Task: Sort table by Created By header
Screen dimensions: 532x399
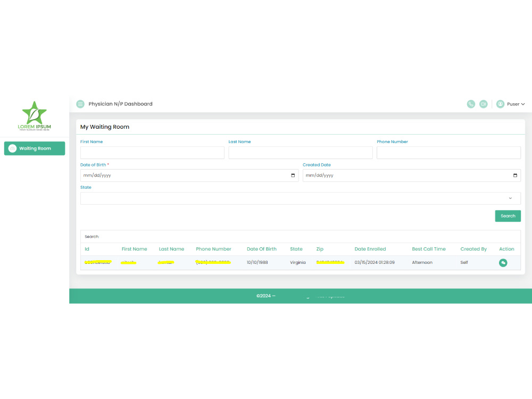Action: (473, 249)
